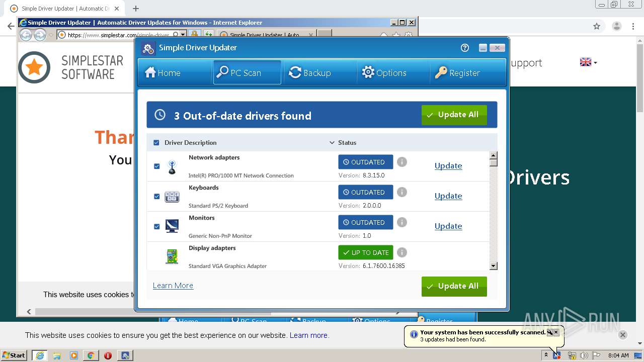Show info for the Monitors driver
The image size is (644, 362).
(x=401, y=222)
